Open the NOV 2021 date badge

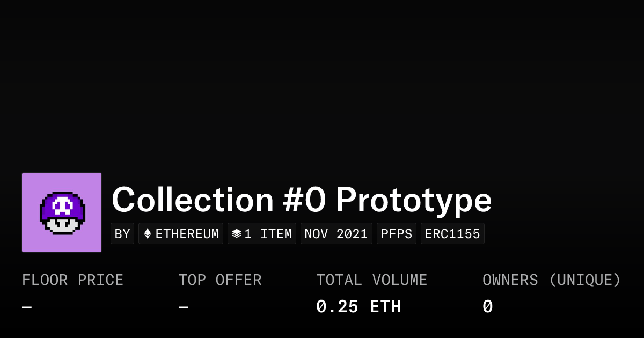click(336, 233)
